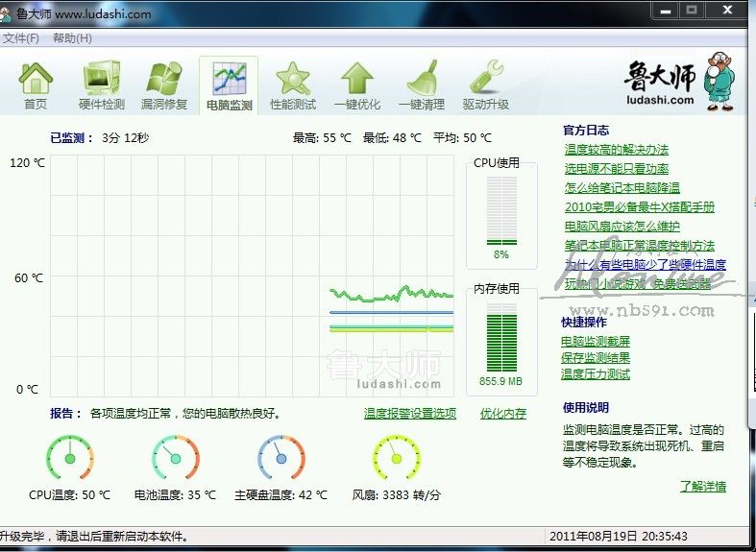This screenshot has height=552, width=756.
Task: Click the 风扇 speed gauge dial
Action: coord(397,458)
